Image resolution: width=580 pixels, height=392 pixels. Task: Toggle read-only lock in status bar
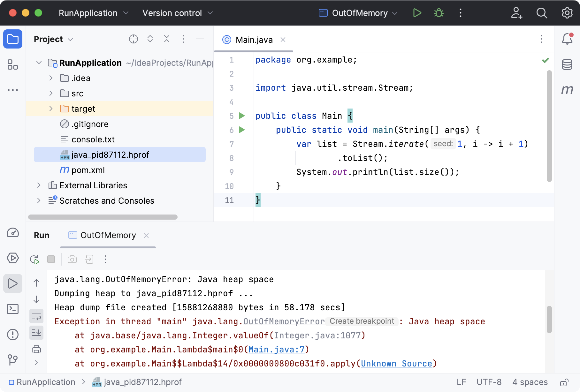pyautogui.click(x=564, y=382)
